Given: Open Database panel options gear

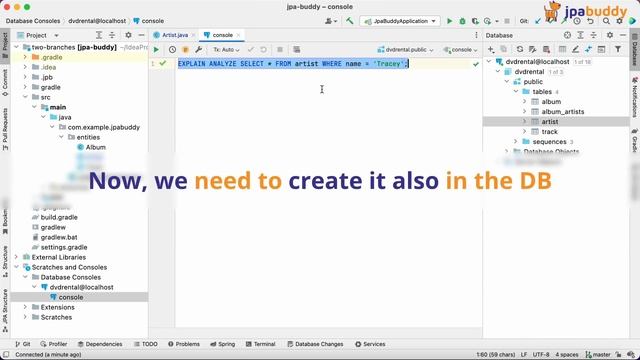Looking at the screenshot, I should click(610, 35).
